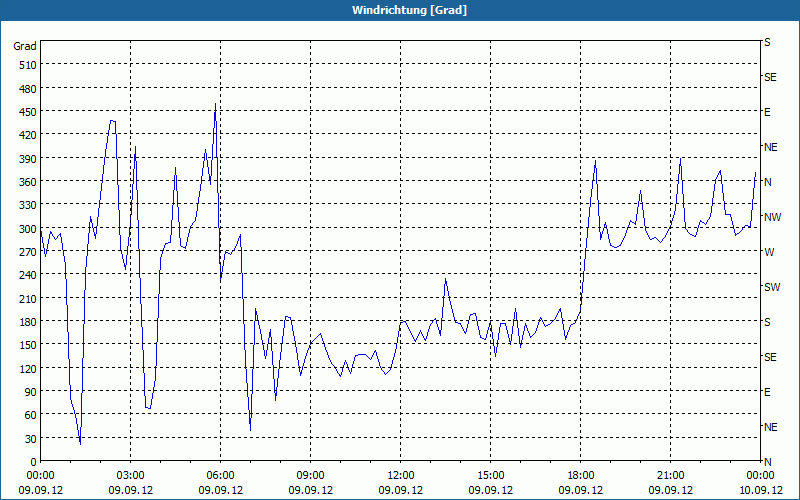Select the 450 label on the left axis
The height and width of the screenshot is (500, 800).
[x=28, y=112]
